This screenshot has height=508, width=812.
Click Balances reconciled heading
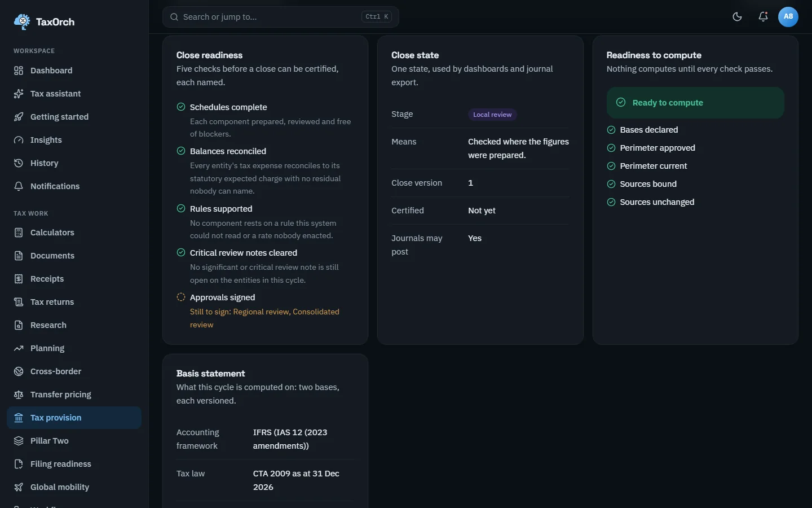pos(228,151)
